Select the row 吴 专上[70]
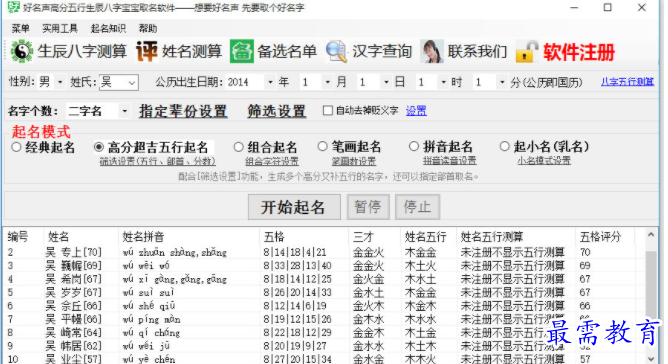This screenshot has height=364, width=668. 324,252
